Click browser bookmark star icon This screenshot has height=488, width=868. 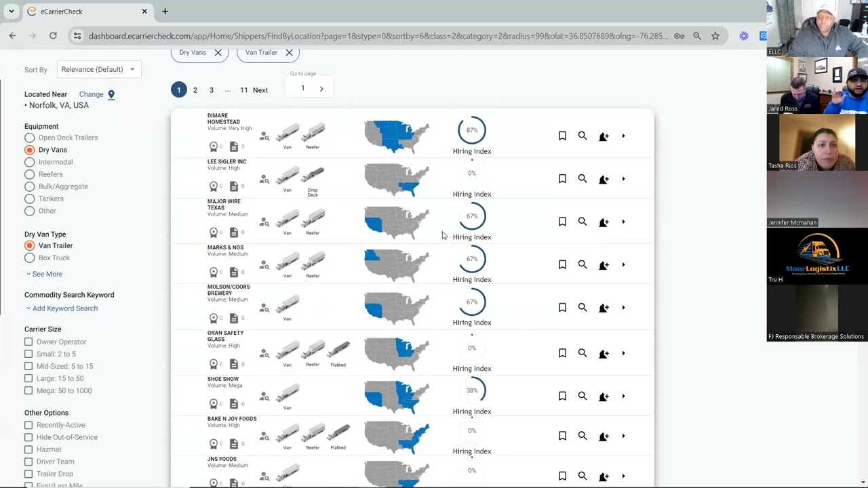pyautogui.click(x=715, y=36)
